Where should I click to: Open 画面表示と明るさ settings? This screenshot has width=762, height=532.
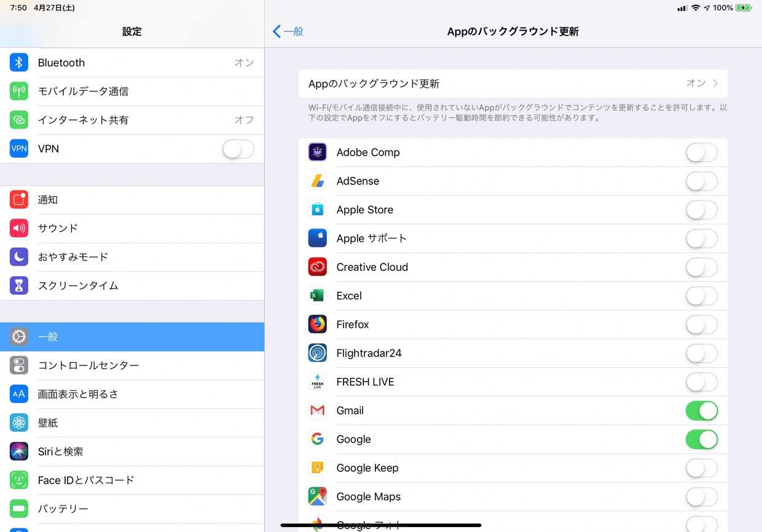(x=132, y=394)
